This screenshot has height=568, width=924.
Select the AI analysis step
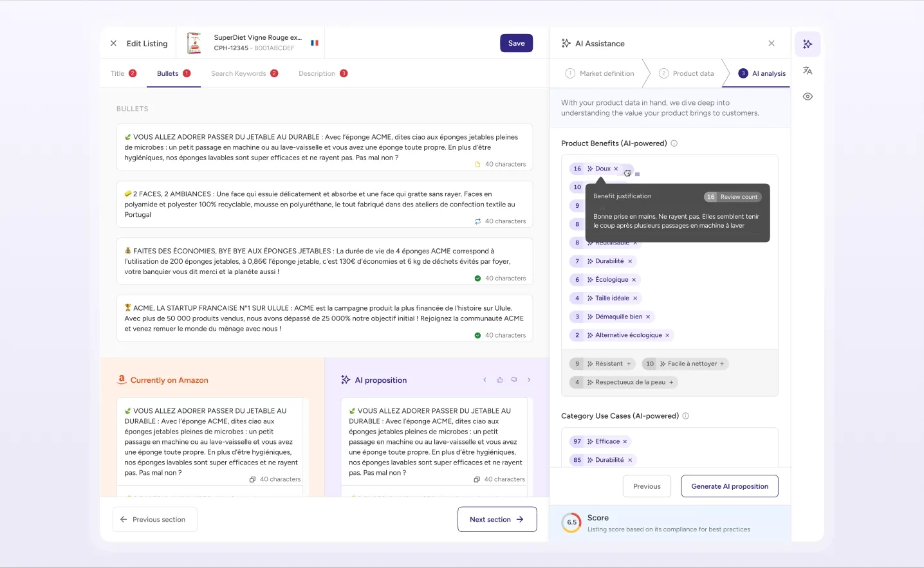point(762,73)
